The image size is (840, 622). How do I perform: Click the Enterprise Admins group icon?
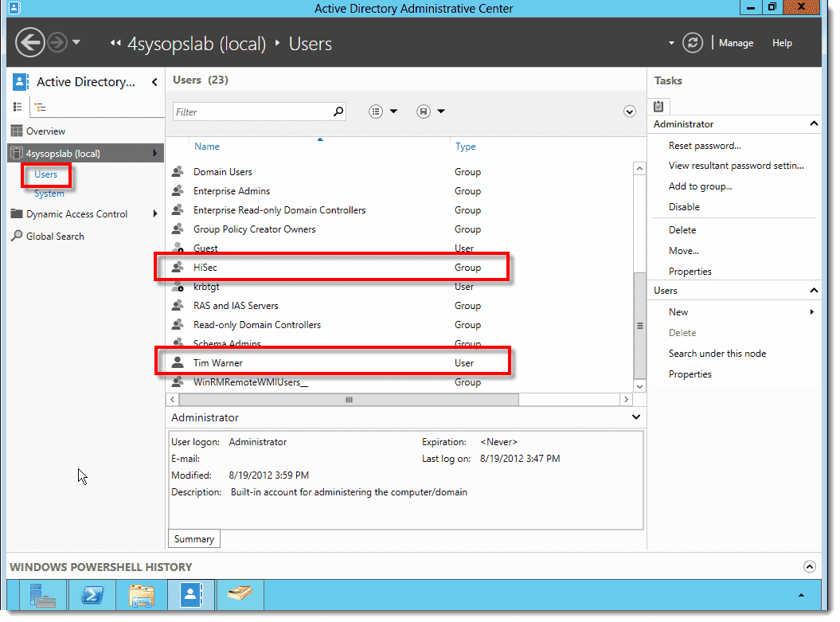[178, 190]
